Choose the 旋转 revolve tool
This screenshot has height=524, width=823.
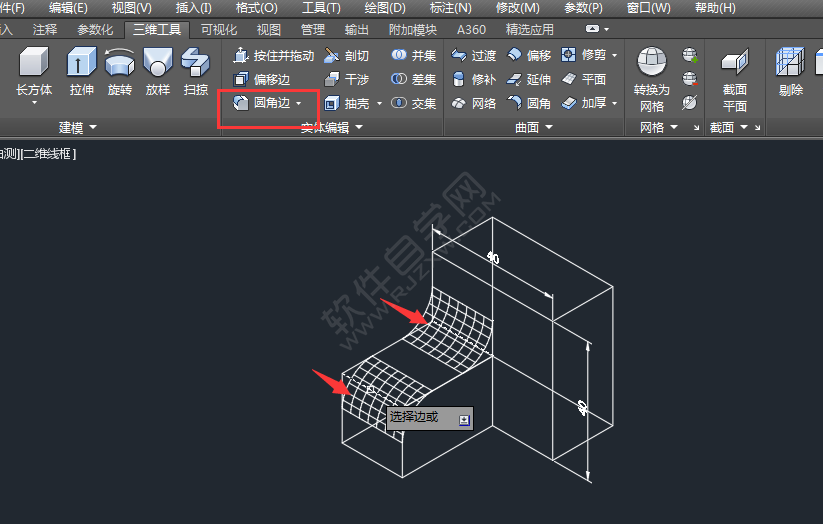(x=120, y=71)
